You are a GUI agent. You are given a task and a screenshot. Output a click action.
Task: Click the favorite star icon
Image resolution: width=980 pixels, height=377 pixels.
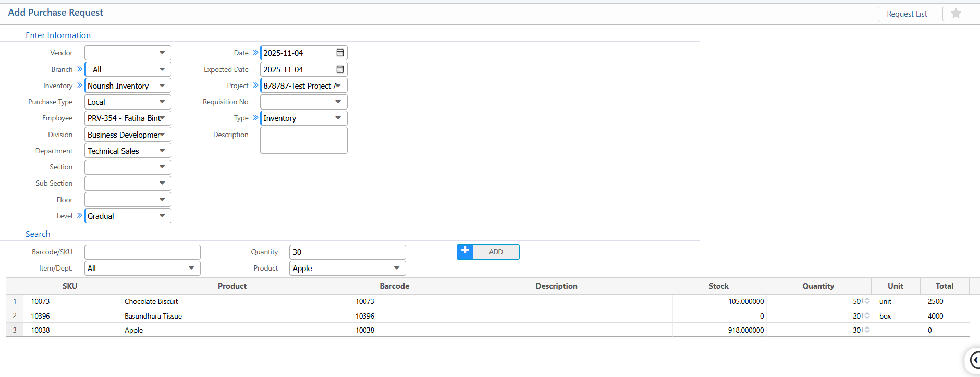coord(955,14)
